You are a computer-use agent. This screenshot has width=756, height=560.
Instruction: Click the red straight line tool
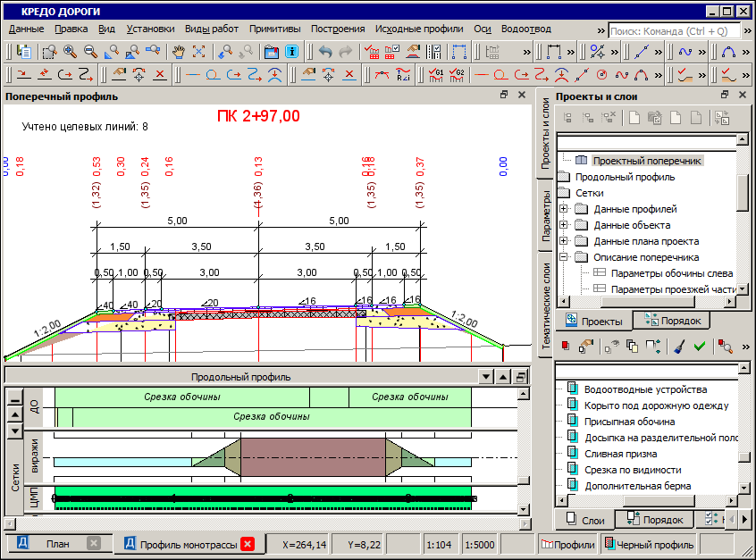[481, 75]
